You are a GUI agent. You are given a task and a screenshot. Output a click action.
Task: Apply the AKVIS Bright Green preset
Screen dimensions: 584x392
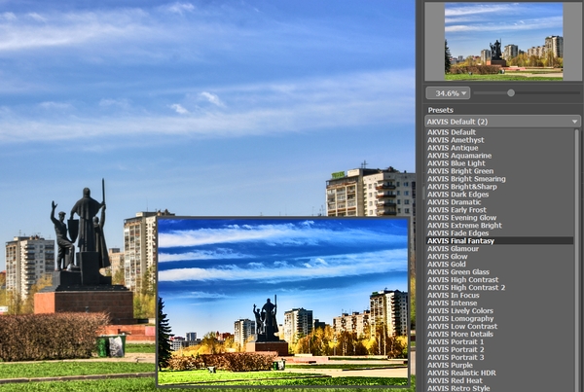(499, 171)
